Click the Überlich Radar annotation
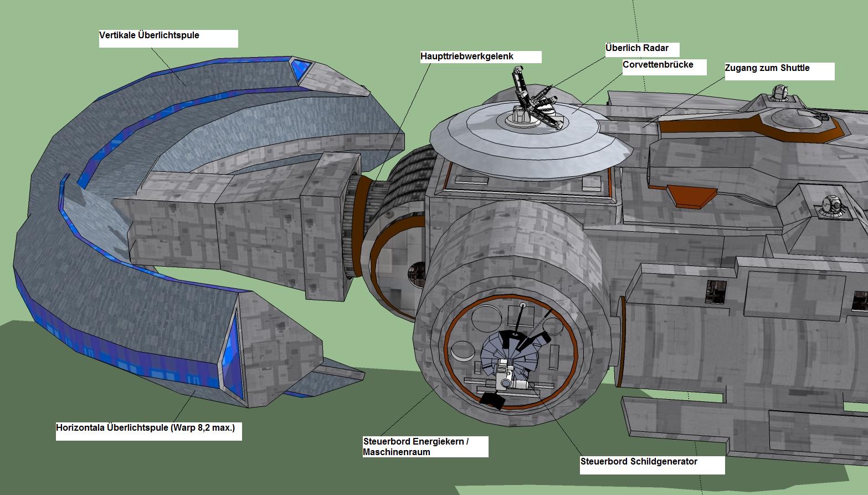Screen dimensions: 868x495 637,48
